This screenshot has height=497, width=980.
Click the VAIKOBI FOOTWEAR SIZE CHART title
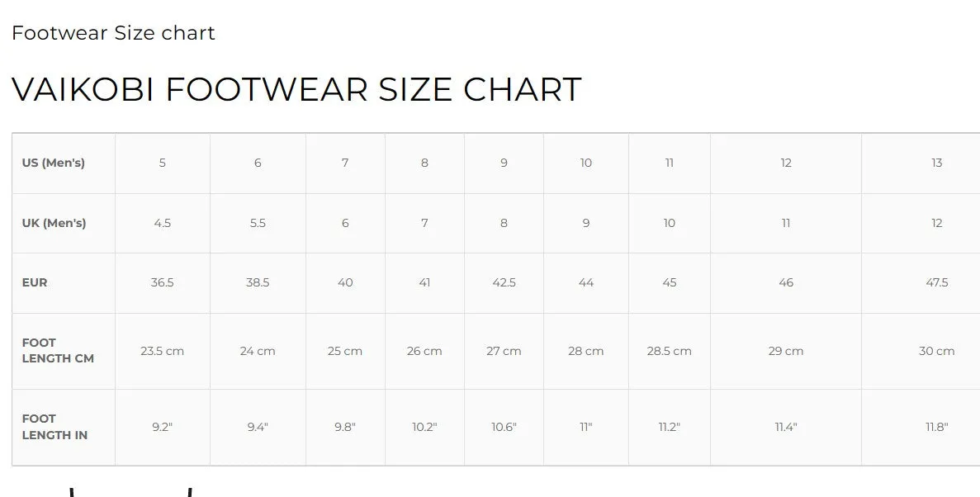tap(297, 89)
